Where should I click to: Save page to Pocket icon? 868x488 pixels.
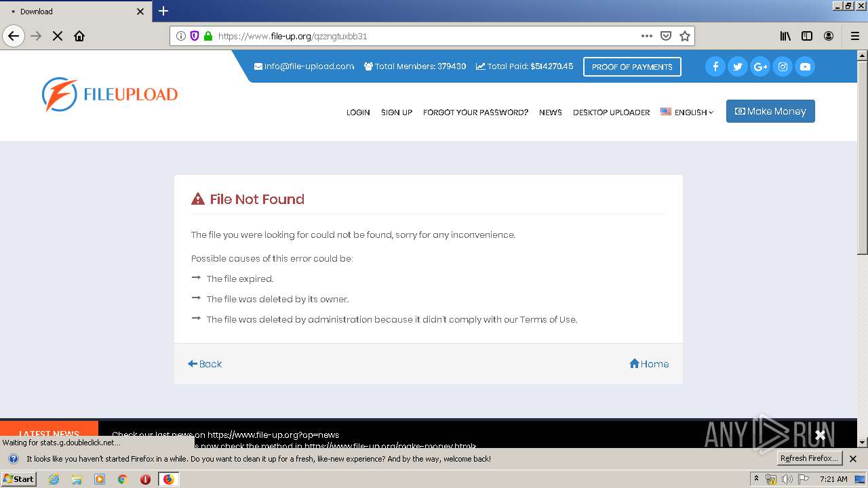(x=666, y=36)
